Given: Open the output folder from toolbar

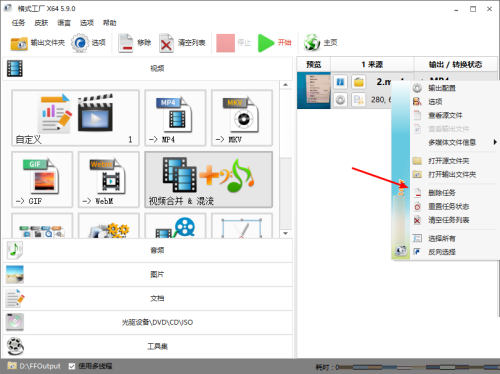Looking at the screenshot, I should click(x=37, y=43).
